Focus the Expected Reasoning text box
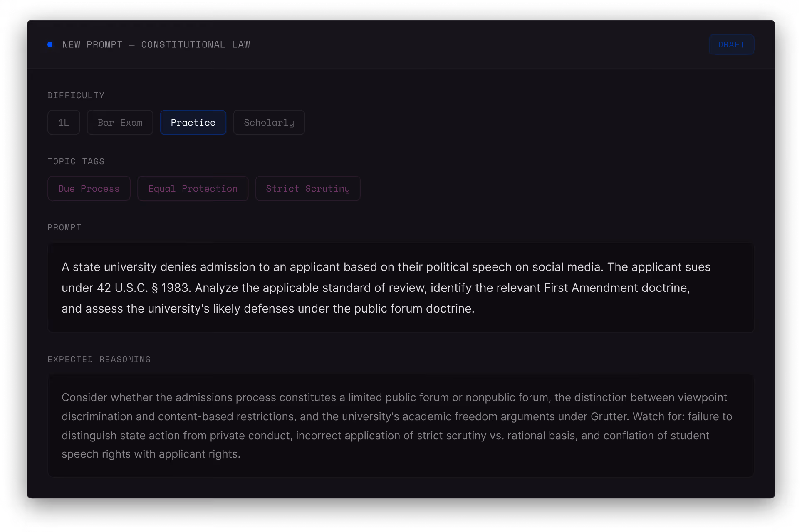 pos(401,426)
